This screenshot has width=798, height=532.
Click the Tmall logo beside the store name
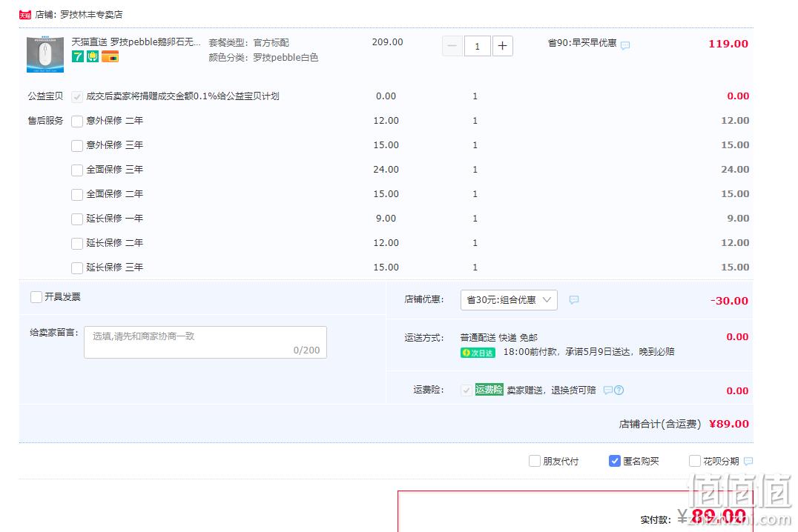click(25, 15)
